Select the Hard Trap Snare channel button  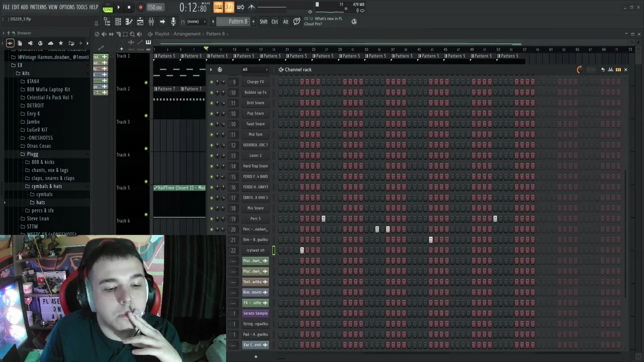(256, 166)
